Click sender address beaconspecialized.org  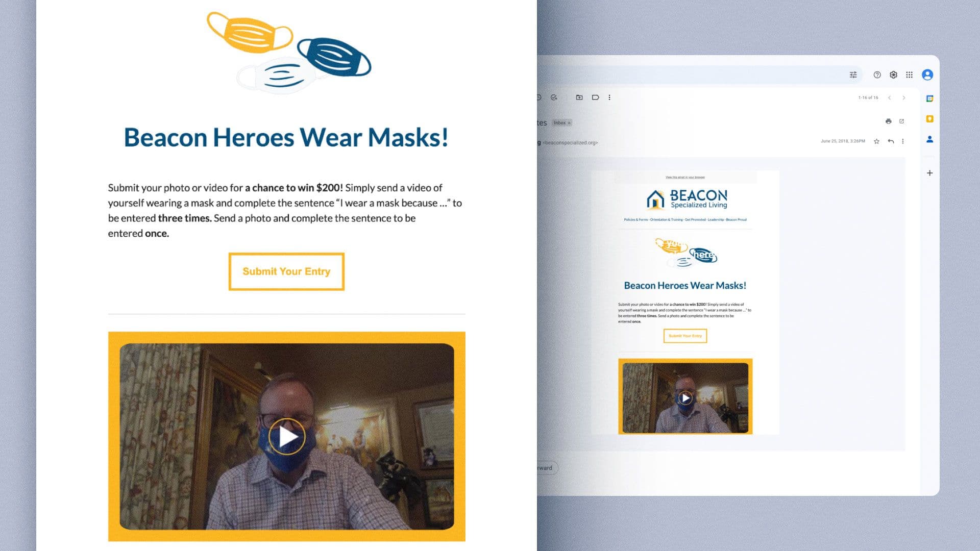570,143
